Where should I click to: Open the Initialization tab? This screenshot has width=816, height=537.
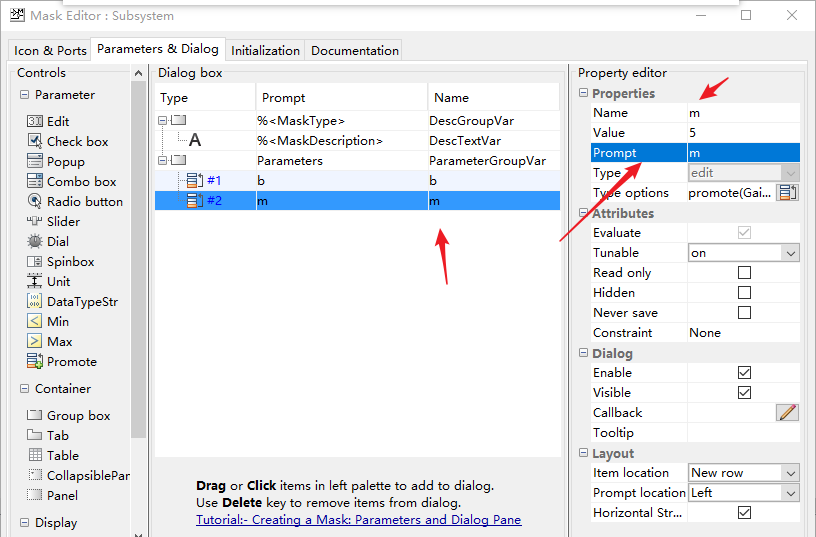click(x=265, y=50)
